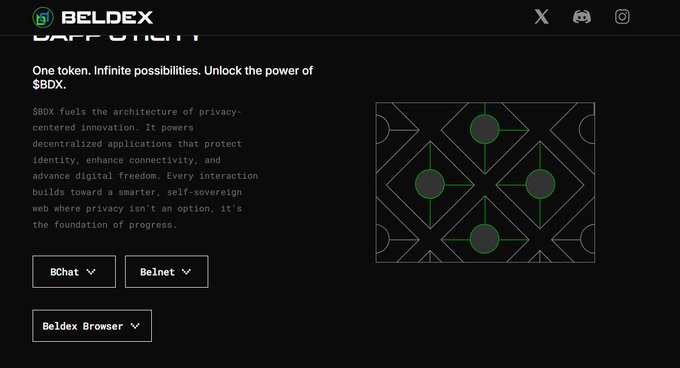Expand the BChat dropdown
This screenshot has width=680, height=368.
(74, 272)
